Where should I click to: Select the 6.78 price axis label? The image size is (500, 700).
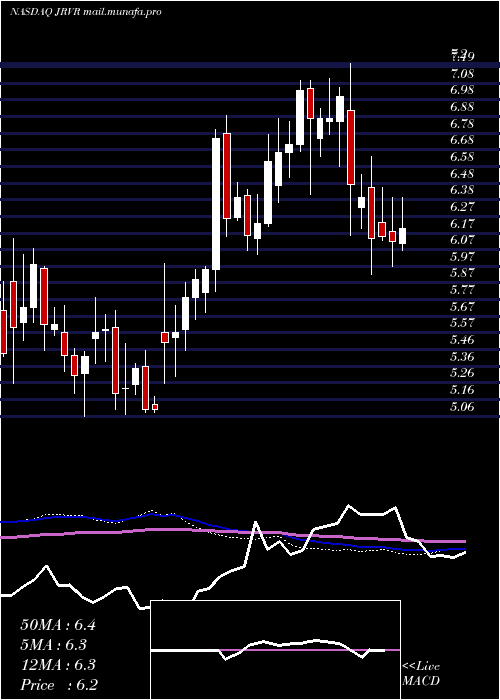(462, 123)
